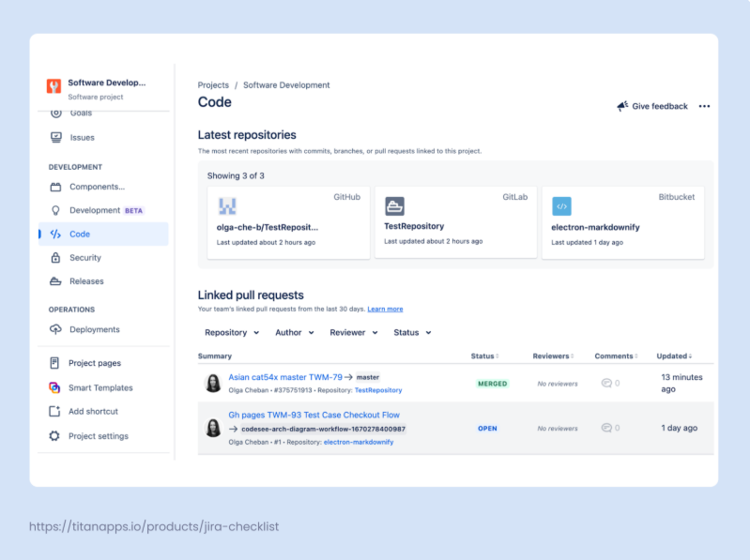Click the Deployments cloud icon
Screen dimensions: 750x560
point(55,330)
